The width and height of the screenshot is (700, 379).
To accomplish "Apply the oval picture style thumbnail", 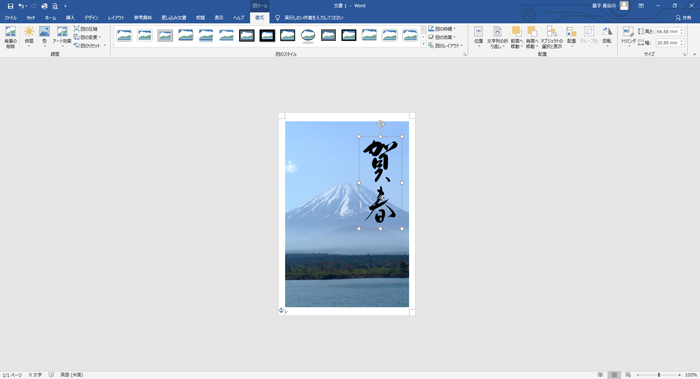I will coord(308,35).
